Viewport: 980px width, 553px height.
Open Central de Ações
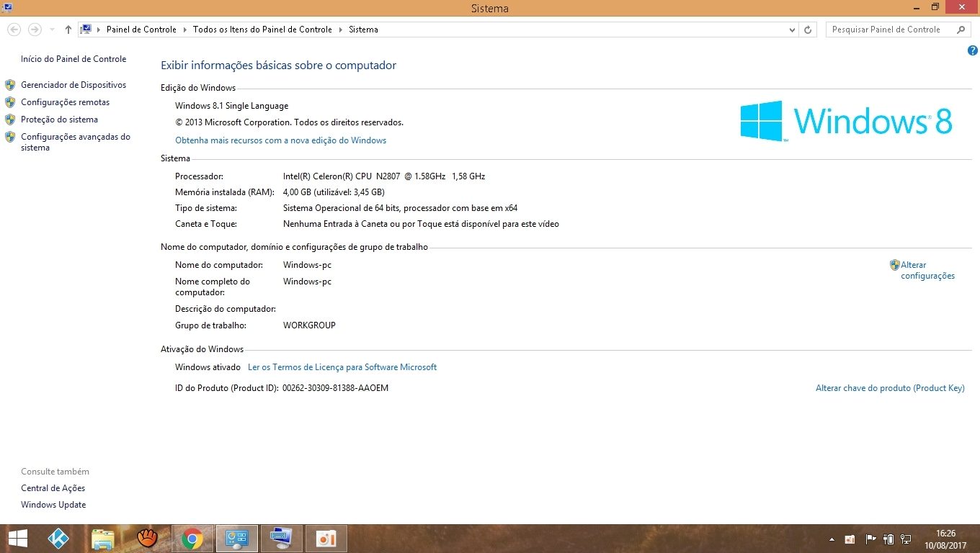coord(53,488)
